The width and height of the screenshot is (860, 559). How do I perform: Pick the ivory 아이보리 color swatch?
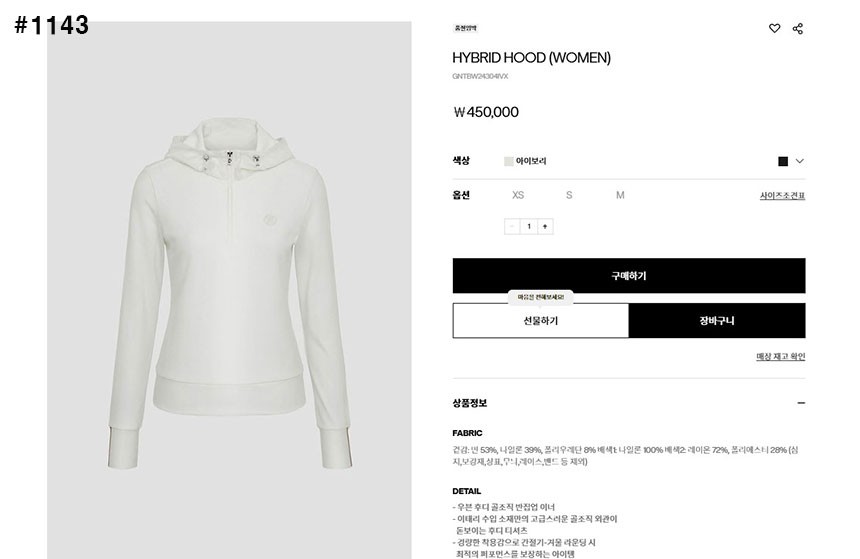coord(508,161)
